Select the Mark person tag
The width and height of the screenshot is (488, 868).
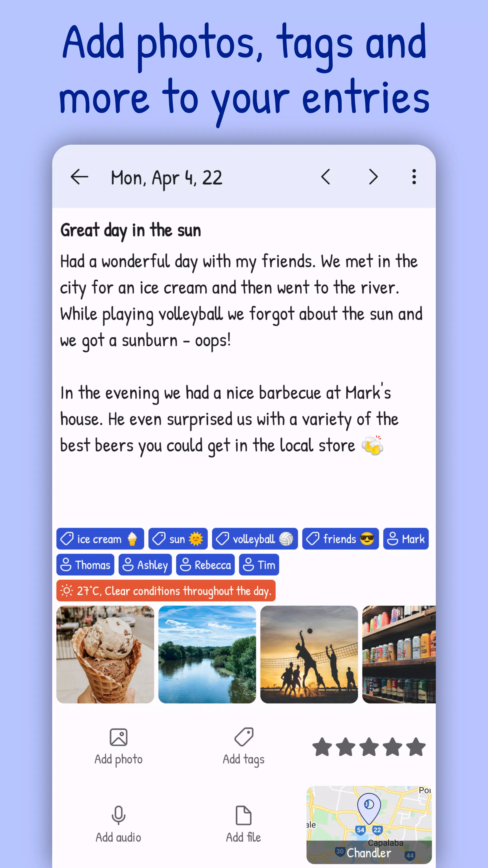(x=406, y=538)
